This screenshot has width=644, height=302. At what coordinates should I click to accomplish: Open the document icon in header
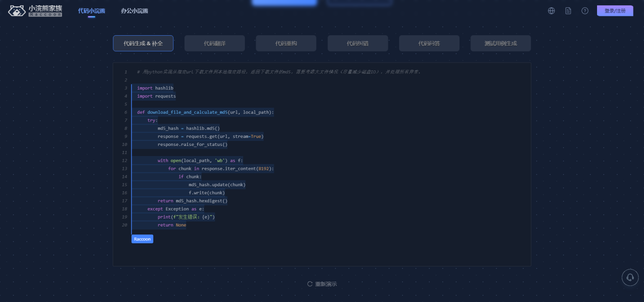coord(568,11)
